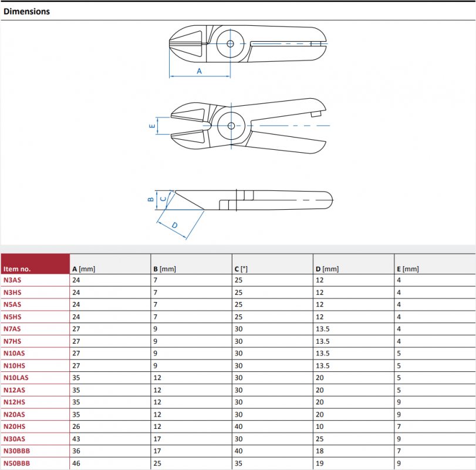
Task: Click the C value 35 for N50BBB
Action: point(239,464)
